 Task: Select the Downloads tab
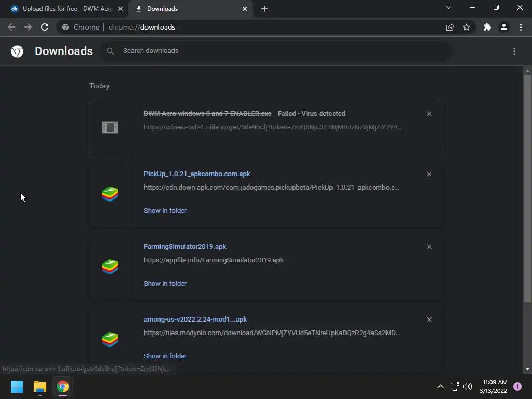click(190, 9)
